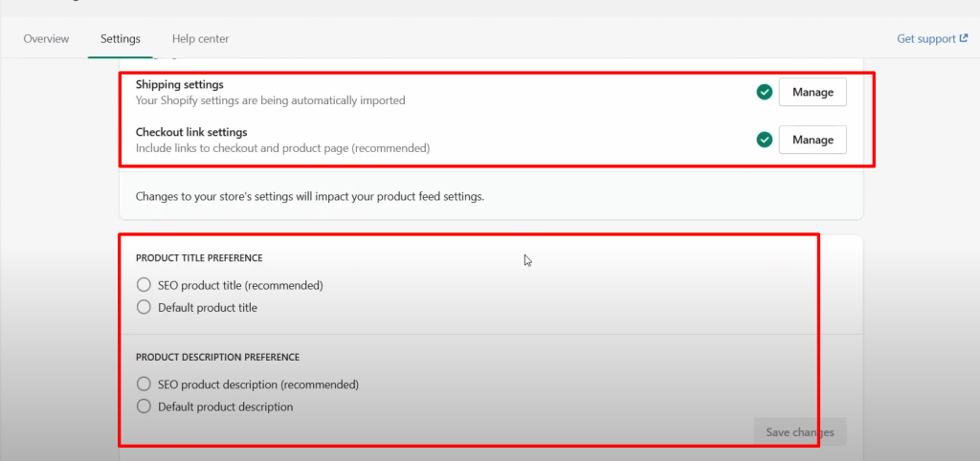Click the Product Description Preference heading

point(217,358)
